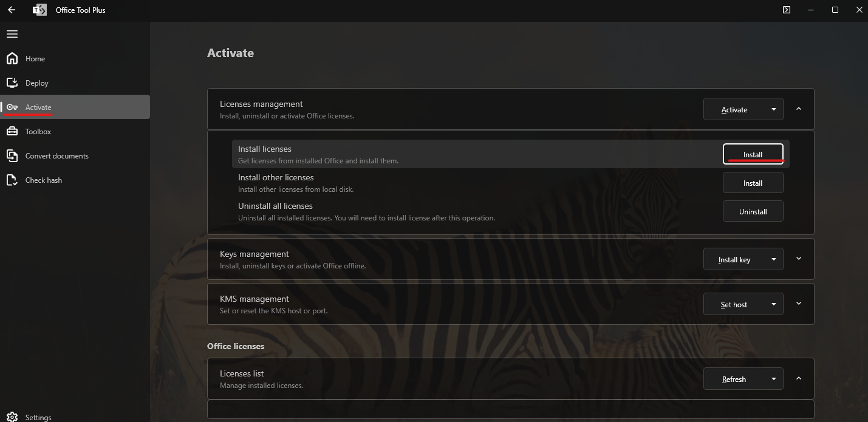Expand the Keys management section
This screenshot has width=868, height=422.
pyautogui.click(x=799, y=259)
